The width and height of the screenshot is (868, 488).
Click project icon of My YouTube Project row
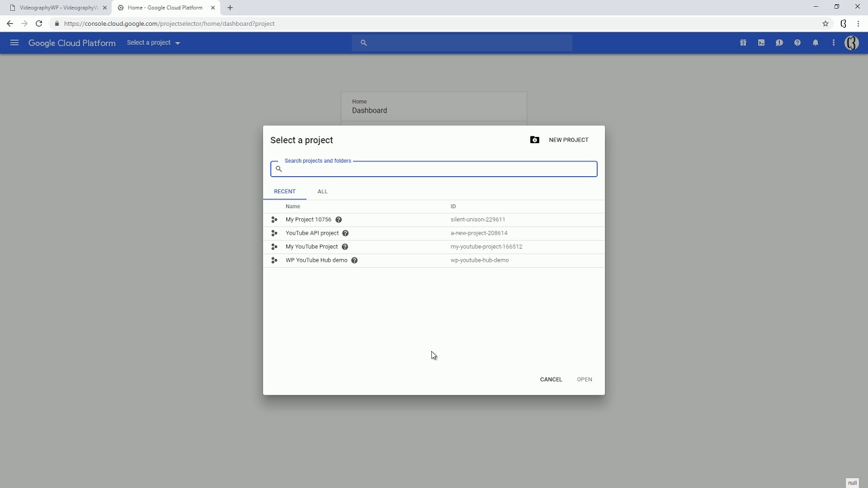coord(274,247)
